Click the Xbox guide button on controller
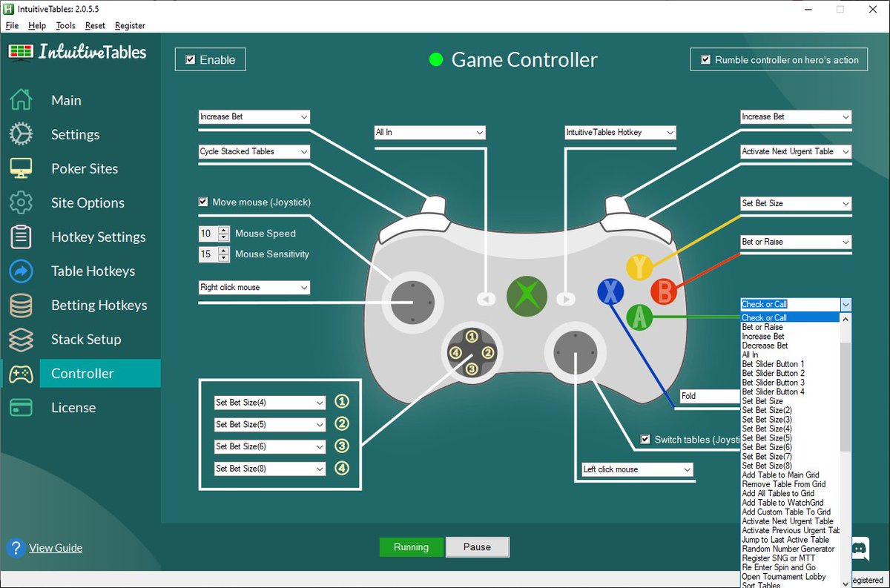Screen dimensions: 890x588 coord(527,295)
